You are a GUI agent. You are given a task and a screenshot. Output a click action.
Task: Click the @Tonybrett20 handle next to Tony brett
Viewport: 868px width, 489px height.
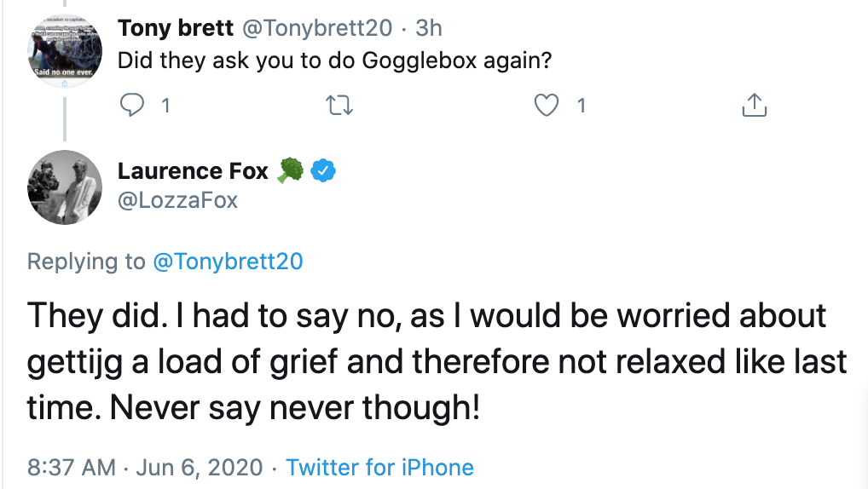[x=318, y=27]
